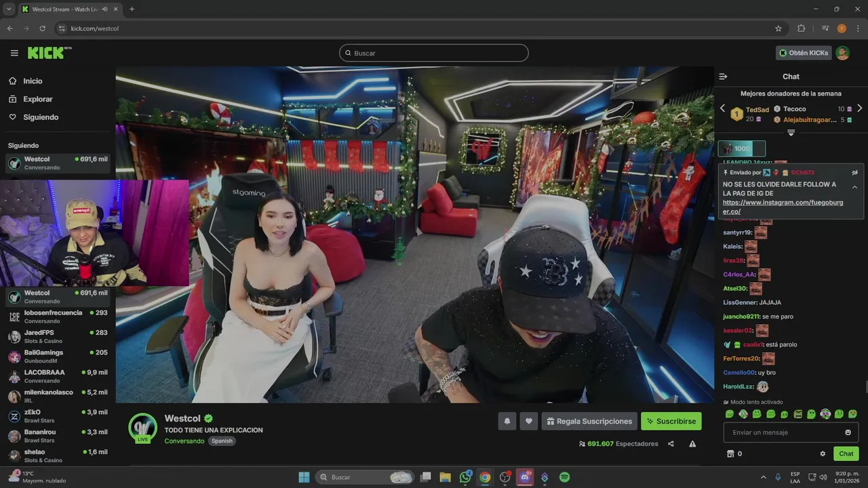Show previous top donors

coord(722,108)
